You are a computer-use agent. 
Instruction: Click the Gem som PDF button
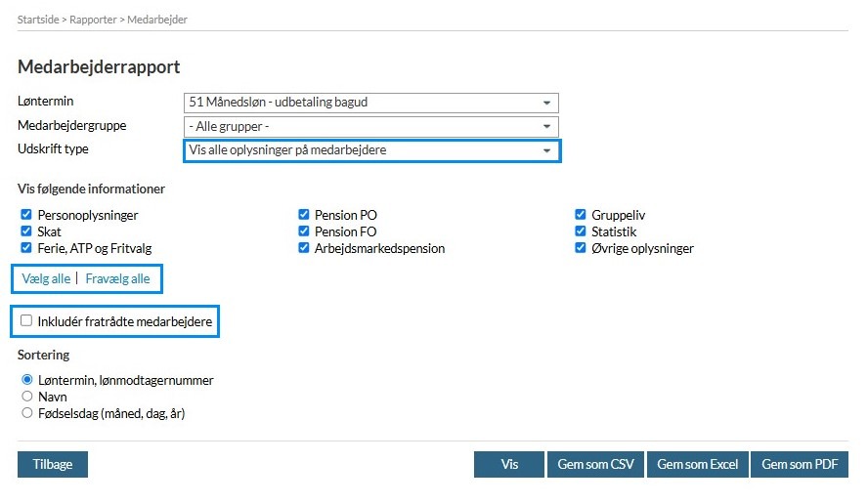(x=799, y=465)
